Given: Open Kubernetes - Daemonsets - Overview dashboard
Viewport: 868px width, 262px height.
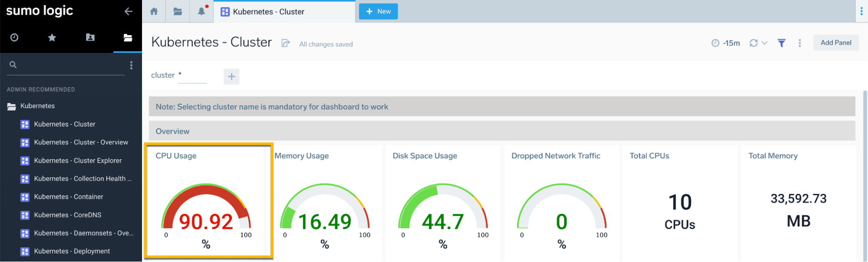Looking at the screenshot, I should pyautogui.click(x=83, y=234).
